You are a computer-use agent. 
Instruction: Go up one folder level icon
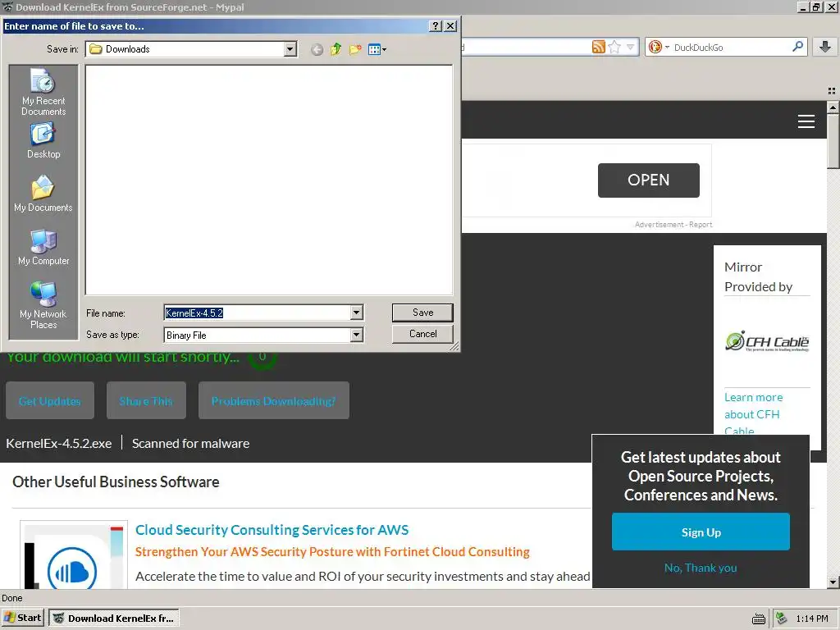336,50
